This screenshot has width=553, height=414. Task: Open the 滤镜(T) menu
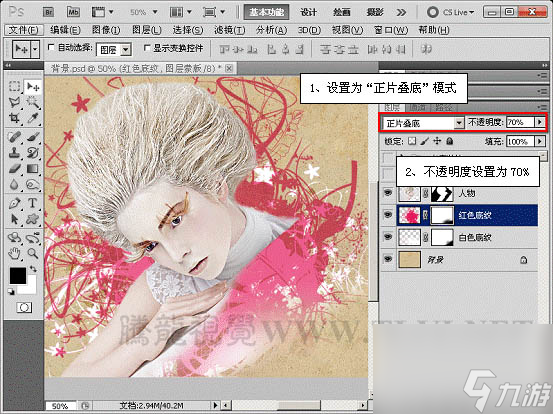pos(229,30)
